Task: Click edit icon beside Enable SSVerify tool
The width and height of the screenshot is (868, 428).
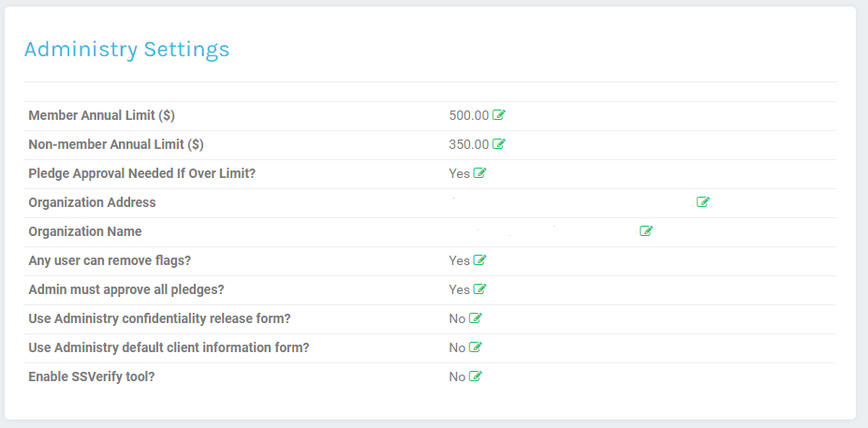Action: [x=476, y=376]
